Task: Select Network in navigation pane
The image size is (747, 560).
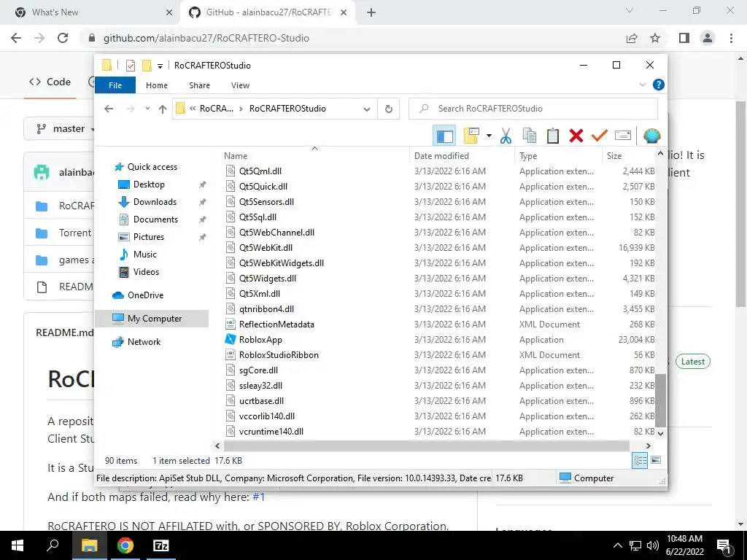Action: point(144,342)
